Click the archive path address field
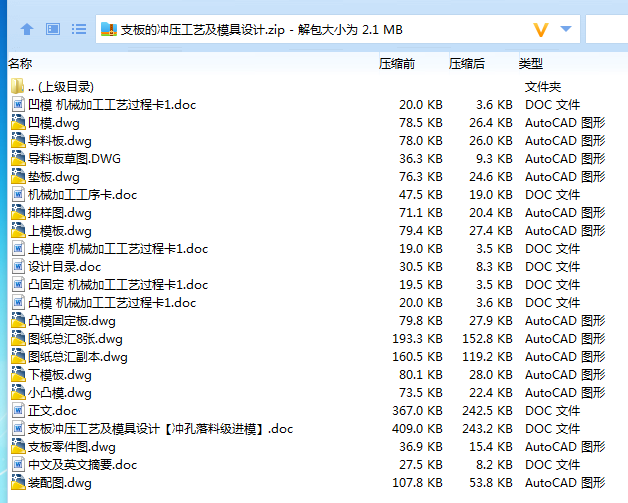 point(338,29)
